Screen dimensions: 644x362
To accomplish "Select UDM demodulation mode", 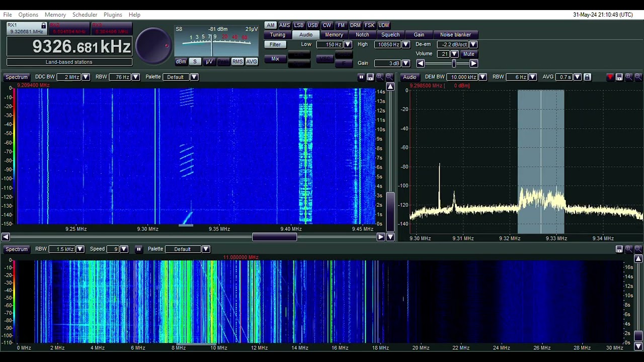I will click(384, 25).
